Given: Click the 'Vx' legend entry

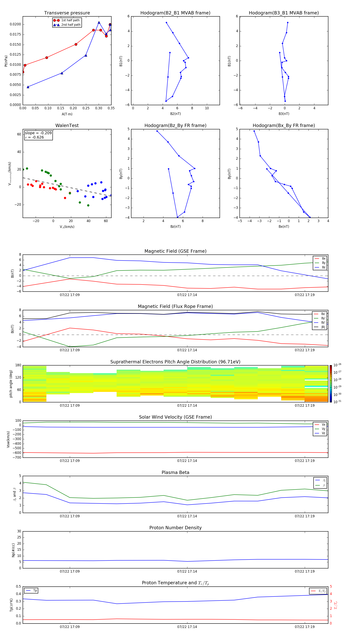Looking at the screenshot, I should [x=320, y=424].
